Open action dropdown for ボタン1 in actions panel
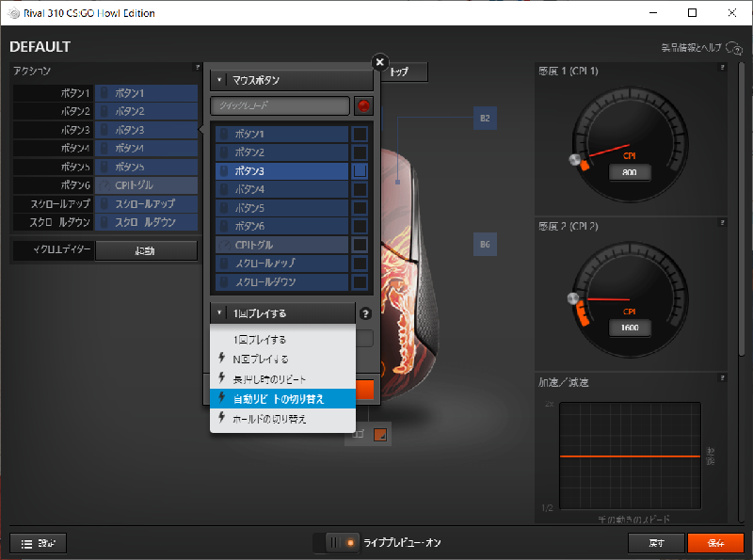The image size is (753, 560). click(x=147, y=93)
